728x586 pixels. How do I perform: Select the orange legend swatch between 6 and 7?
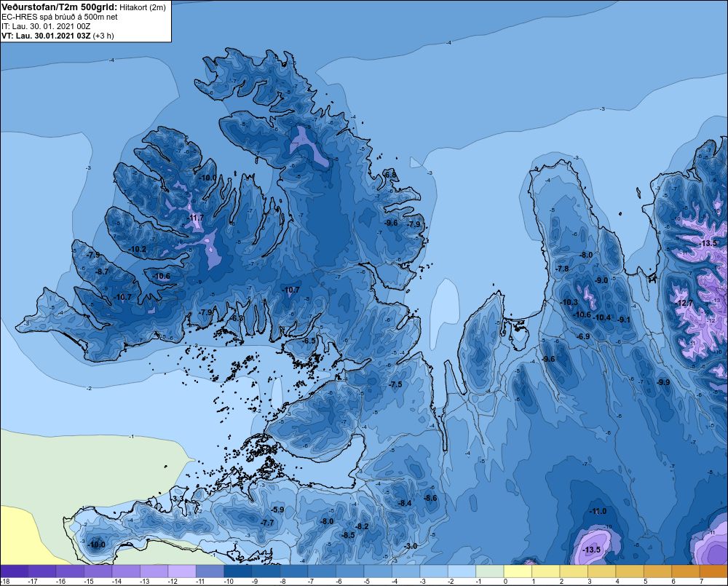point(686,571)
